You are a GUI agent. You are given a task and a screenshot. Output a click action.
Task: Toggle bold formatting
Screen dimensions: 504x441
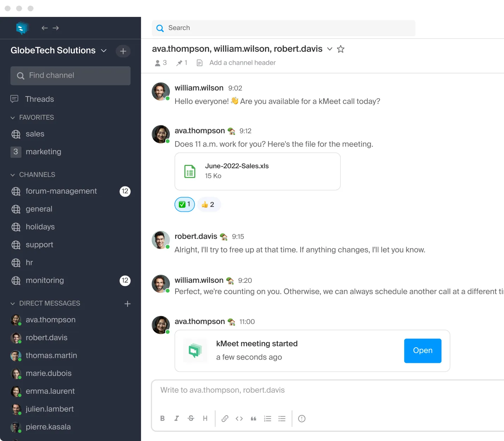(162, 418)
